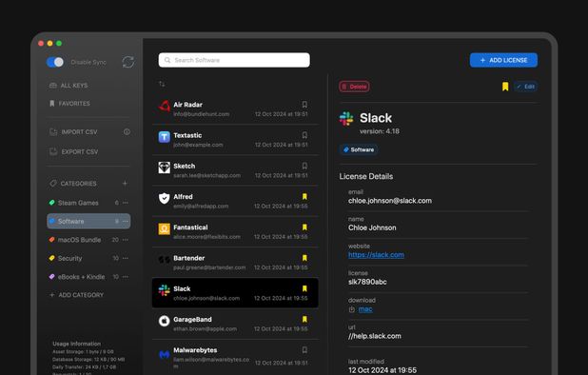Click the red Delete button
Image resolution: width=588 pixels, height=375 pixels.
click(354, 87)
